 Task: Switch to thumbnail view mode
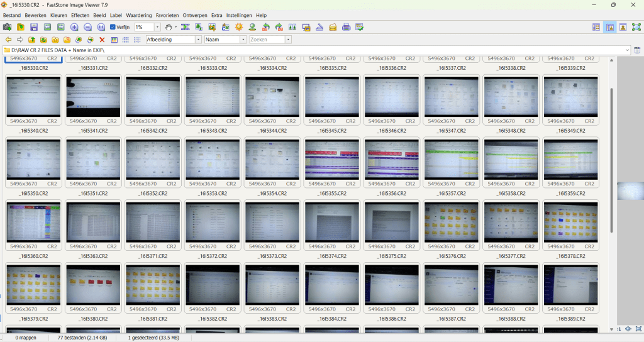click(114, 40)
